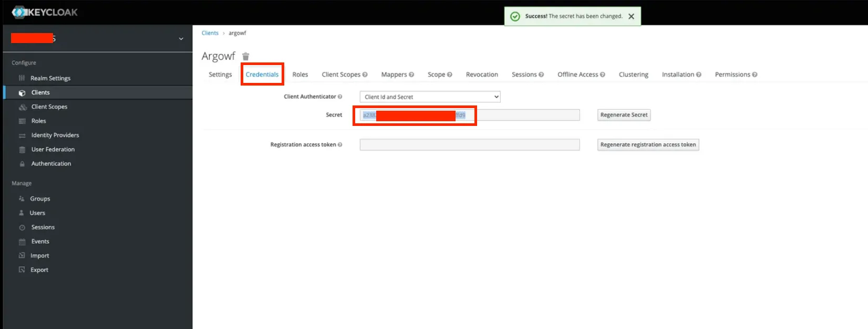Click the Regenerate Secret button
Viewport: 868px width, 329px height.
624,115
